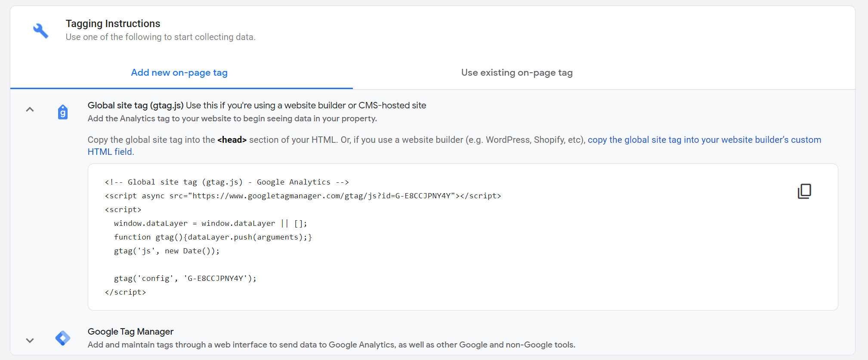Expand the Google Tag Manager section
This screenshot has width=868, height=360.
(30, 340)
